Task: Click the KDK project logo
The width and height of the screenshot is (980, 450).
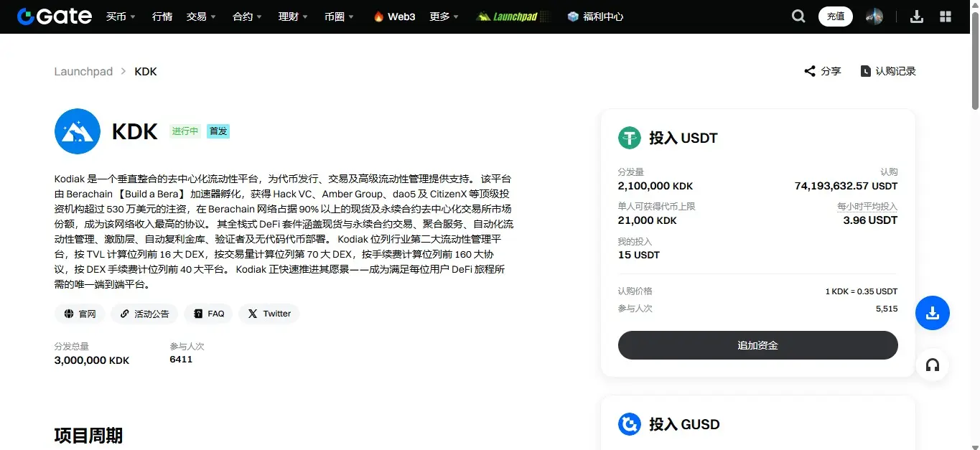Action: (78, 131)
